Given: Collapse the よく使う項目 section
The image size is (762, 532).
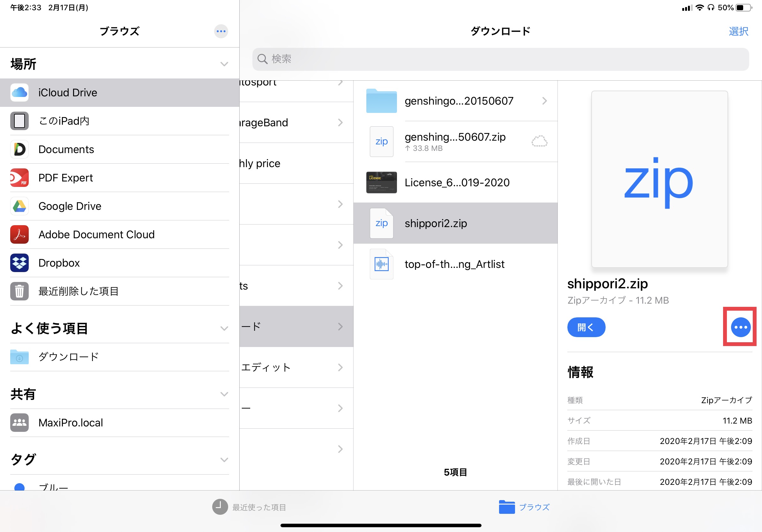Looking at the screenshot, I should [x=224, y=329].
